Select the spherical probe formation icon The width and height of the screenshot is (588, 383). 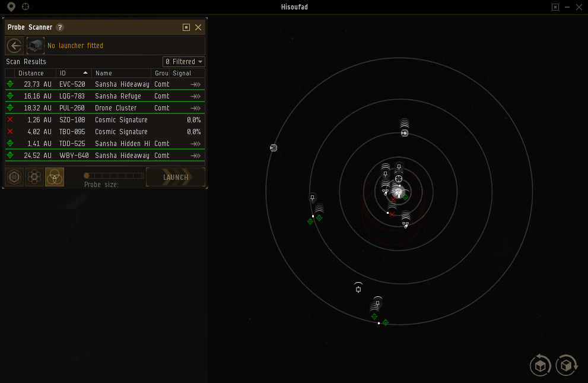pos(14,176)
